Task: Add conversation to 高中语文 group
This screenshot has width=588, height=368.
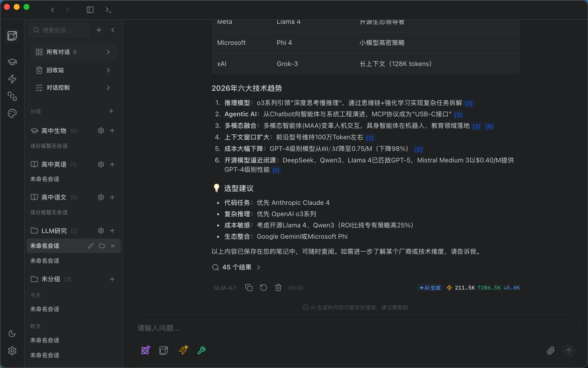Action: coord(112,197)
